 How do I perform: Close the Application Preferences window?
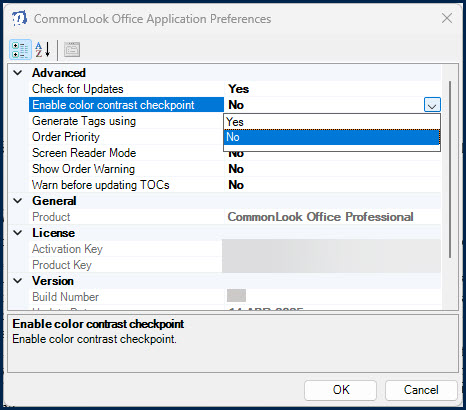[x=447, y=18]
